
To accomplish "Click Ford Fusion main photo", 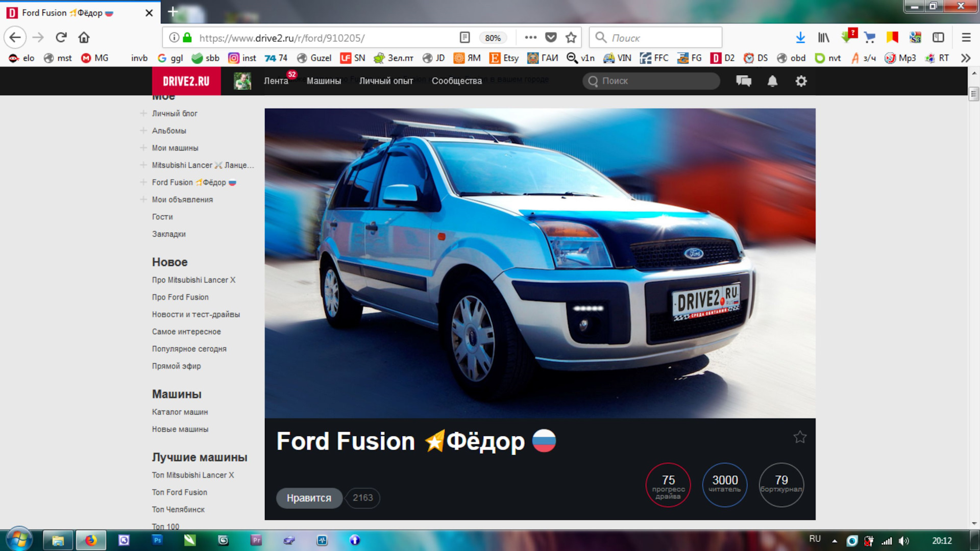I will pyautogui.click(x=540, y=263).
